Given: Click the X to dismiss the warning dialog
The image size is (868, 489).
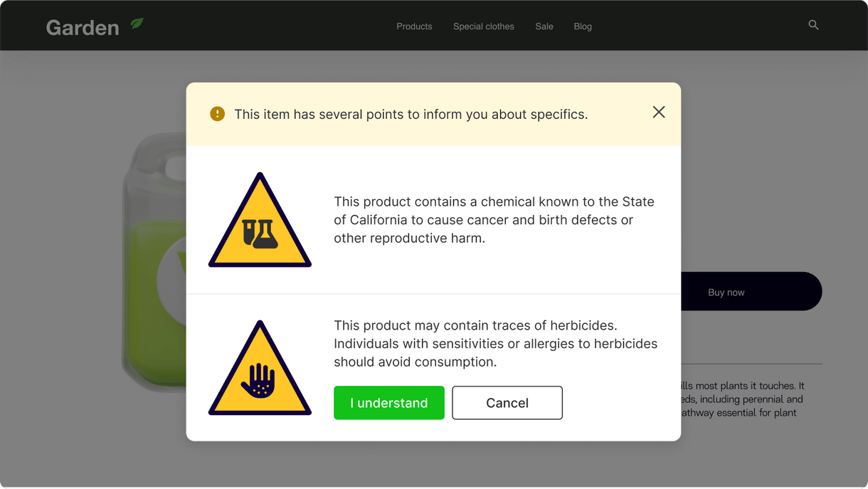Looking at the screenshot, I should click(658, 112).
